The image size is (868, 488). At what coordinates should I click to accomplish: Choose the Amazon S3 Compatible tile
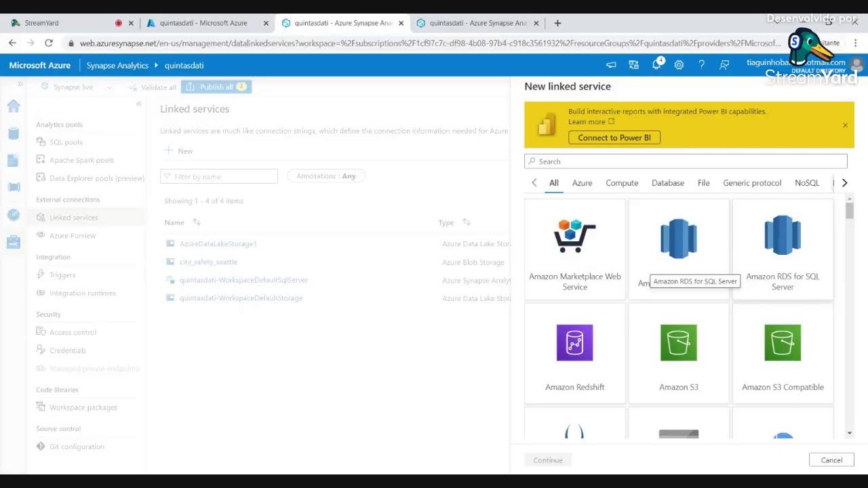click(x=783, y=353)
